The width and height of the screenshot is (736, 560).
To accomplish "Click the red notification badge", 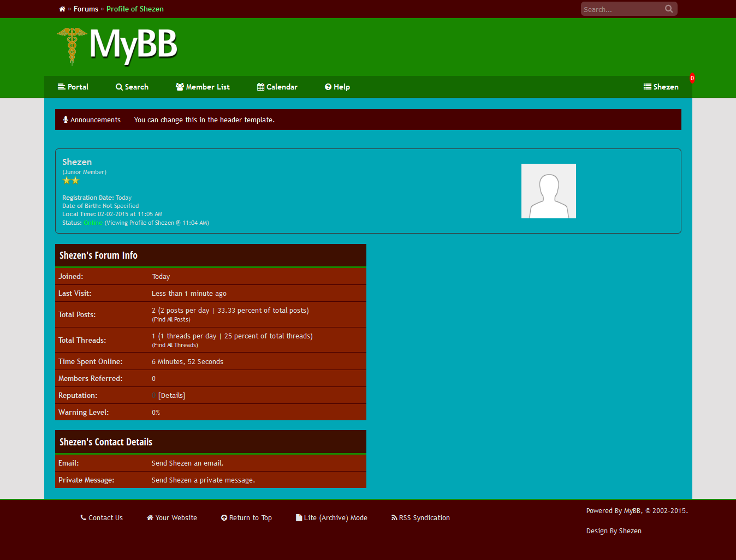I will [x=692, y=78].
